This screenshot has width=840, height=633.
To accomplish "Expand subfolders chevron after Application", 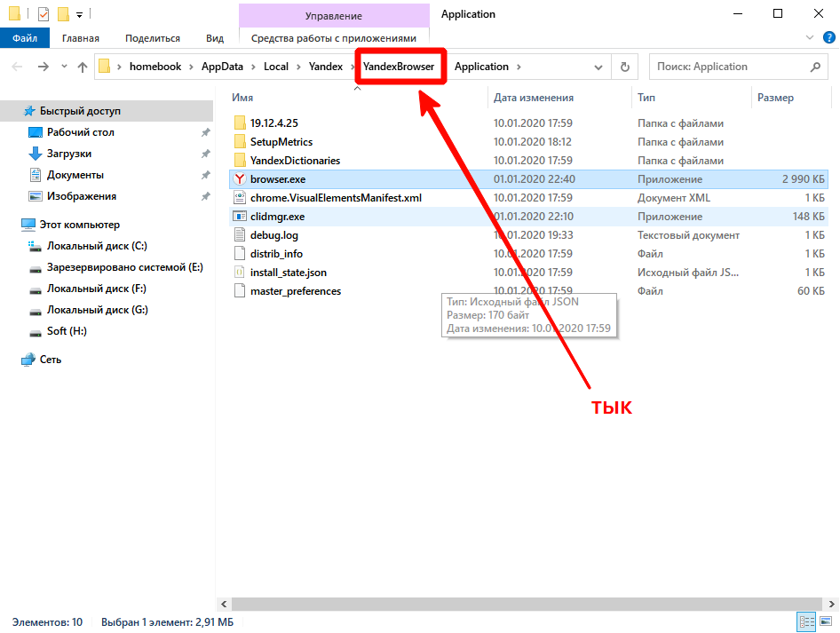I will pyautogui.click(x=519, y=67).
